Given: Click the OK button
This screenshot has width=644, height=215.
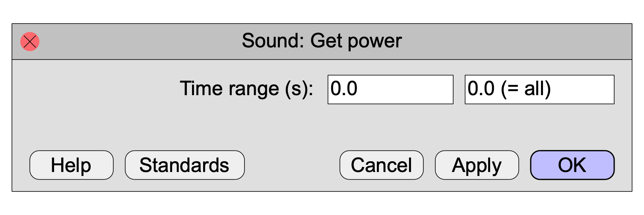Looking at the screenshot, I should click(572, 165).
